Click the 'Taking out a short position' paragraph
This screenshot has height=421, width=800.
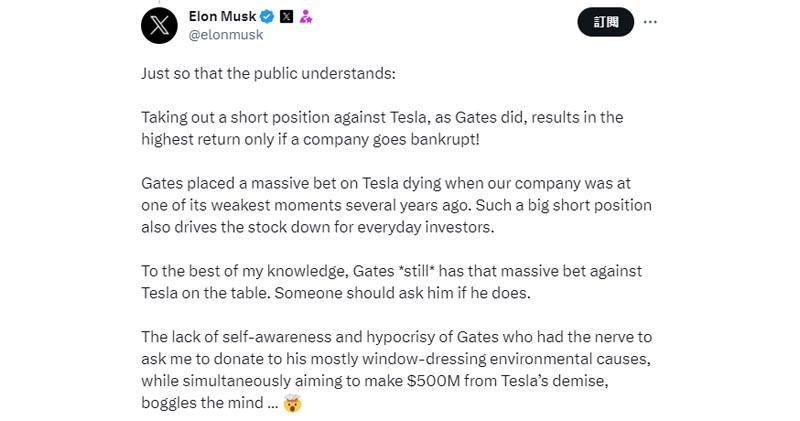pos(380,128)
